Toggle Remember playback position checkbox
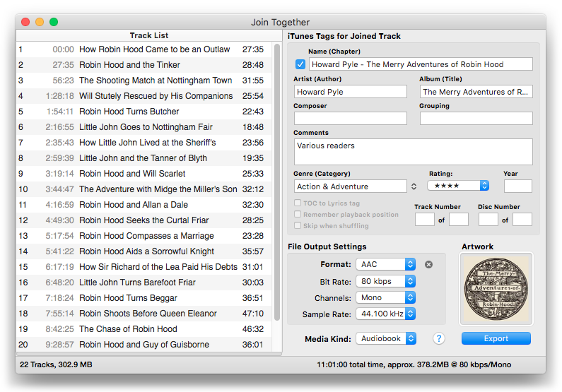The height and width of the screenshot is (392, 562). click(x=298, y=214)
